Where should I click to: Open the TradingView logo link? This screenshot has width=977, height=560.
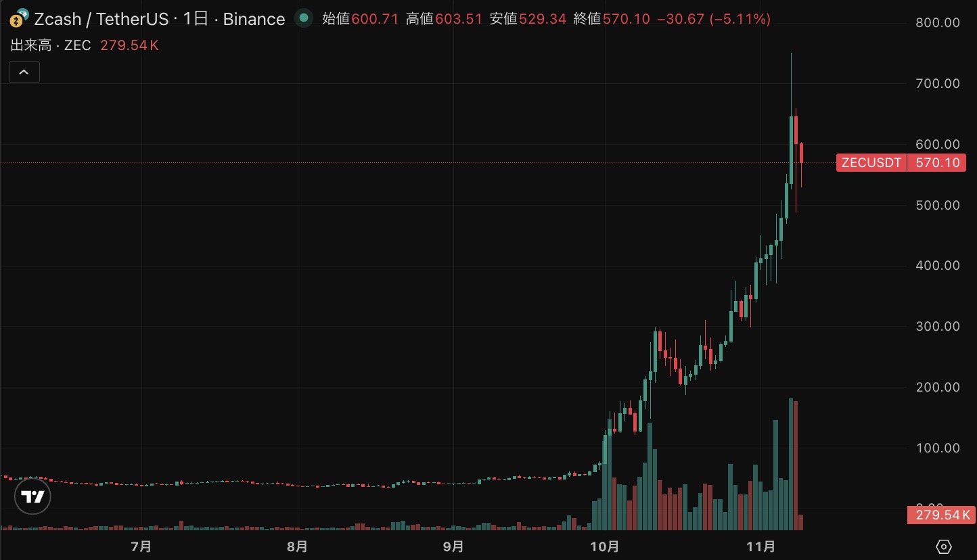coord(32,496)
